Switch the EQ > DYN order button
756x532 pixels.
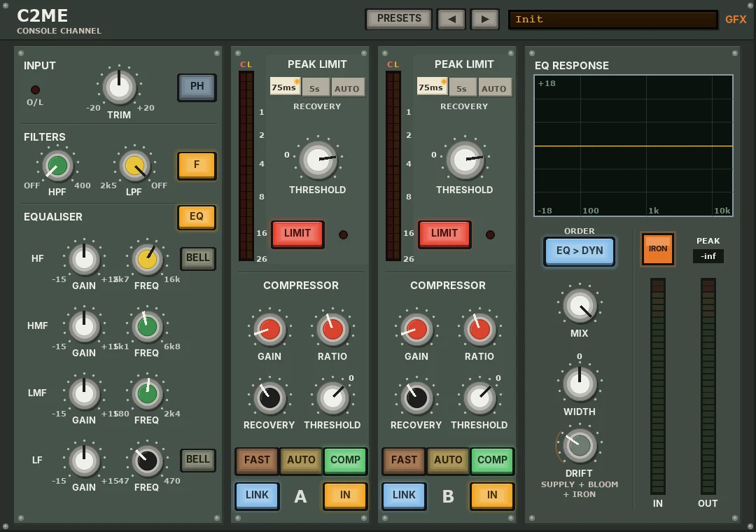click(x=580, y=251)
